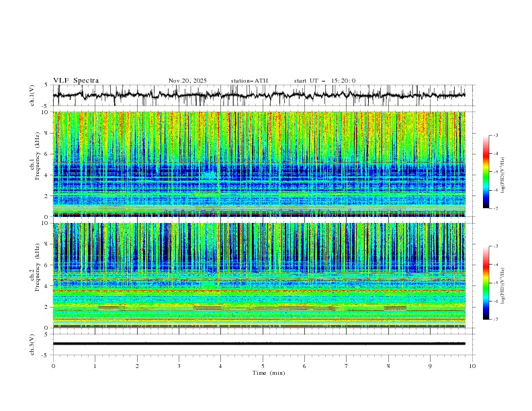The width and height of the screenshot is (532, 411).
Task: Click the "start UT = 15:20:0" label
Action: click(x=324, y=81)
